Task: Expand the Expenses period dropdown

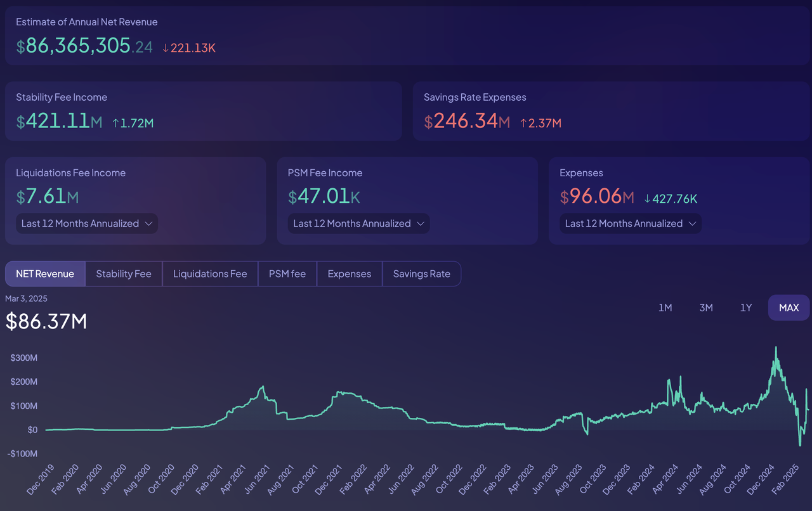Action: click(631, 223)
